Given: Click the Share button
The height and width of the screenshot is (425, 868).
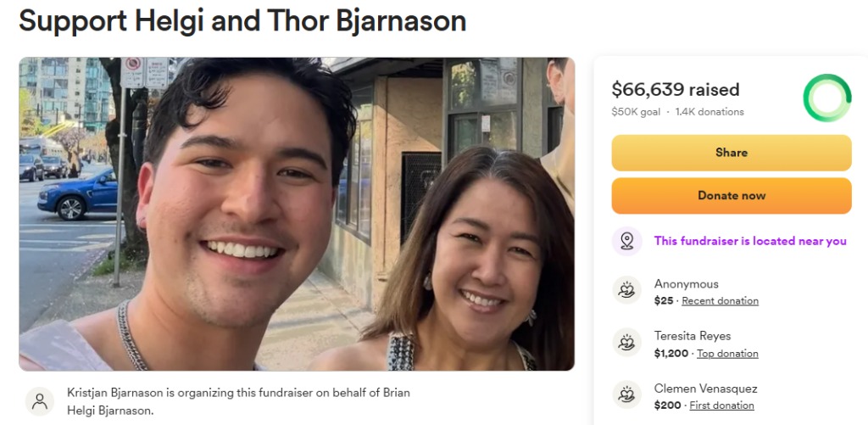Looking at the screenshot, I should [x=732, y=153].
